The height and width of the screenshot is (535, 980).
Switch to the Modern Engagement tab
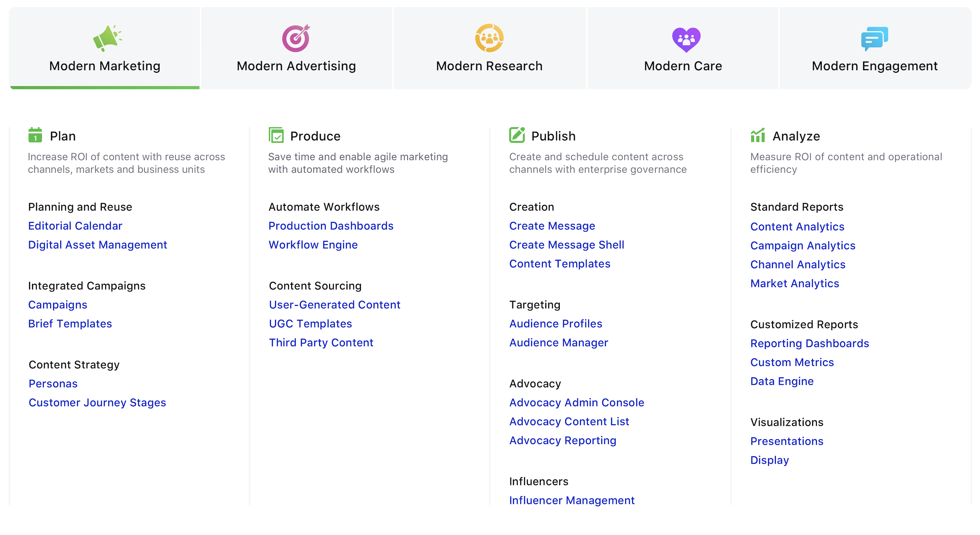tap(875, 66)
